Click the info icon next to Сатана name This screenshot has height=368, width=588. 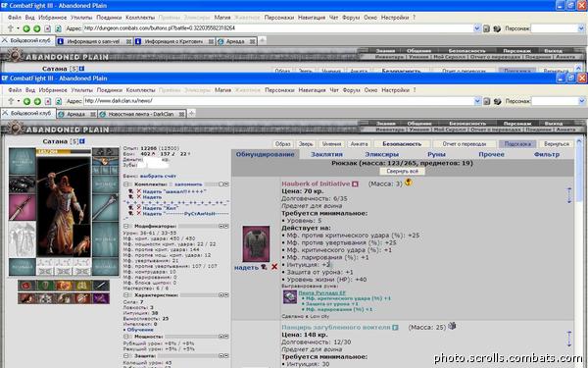(x=82, y=141)
